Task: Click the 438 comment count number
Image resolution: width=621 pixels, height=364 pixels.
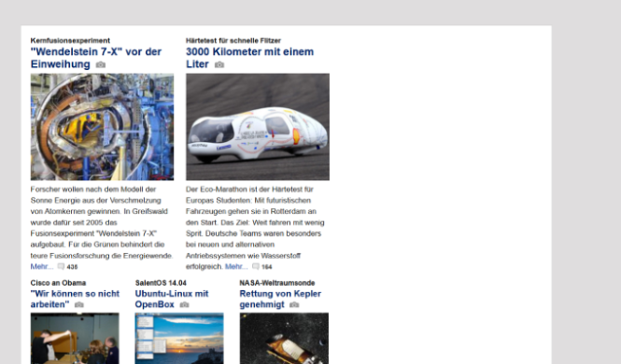Action: coord(72,267)
